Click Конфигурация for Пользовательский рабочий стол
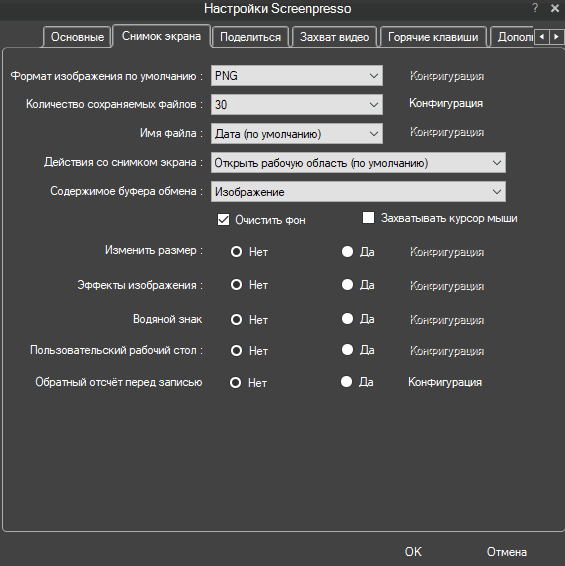Viewport: 565px width, 566px height. click(447, 351)
